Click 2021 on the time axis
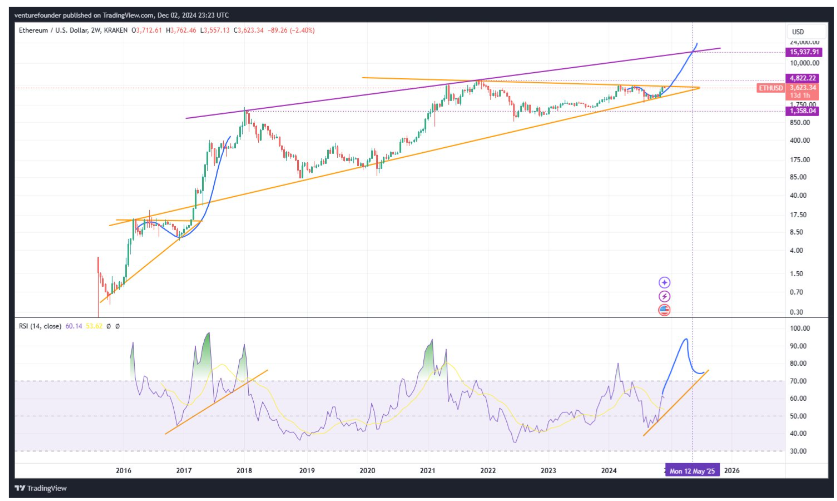This screenshot has height=501, width=837. (427, 471)
